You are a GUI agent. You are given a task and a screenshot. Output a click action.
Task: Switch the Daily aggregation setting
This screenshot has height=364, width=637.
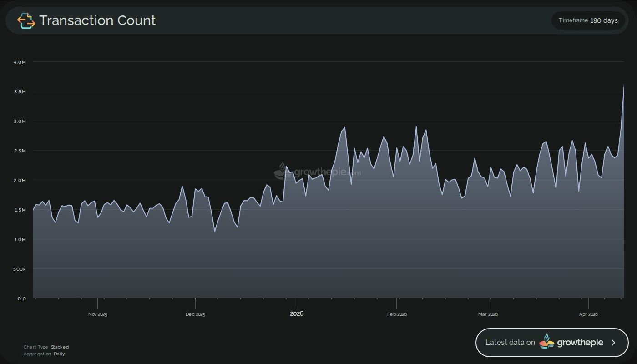tap(59, 354)
